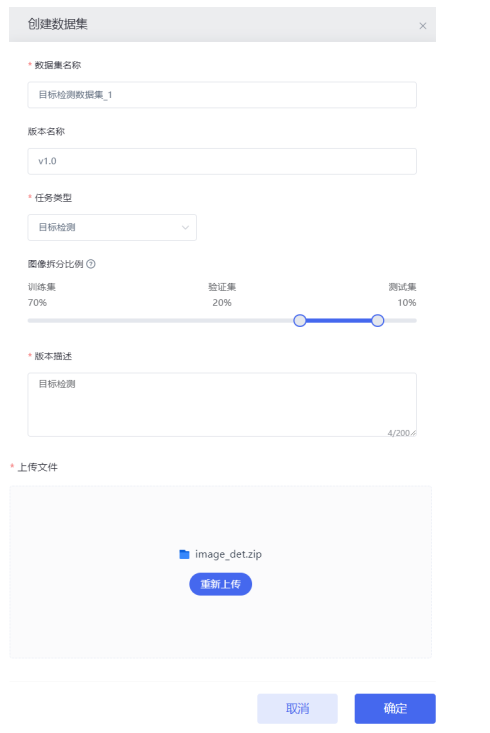Focus the 版本名称 field showing v1.0

pyautogui.click(x=222, y=161)
